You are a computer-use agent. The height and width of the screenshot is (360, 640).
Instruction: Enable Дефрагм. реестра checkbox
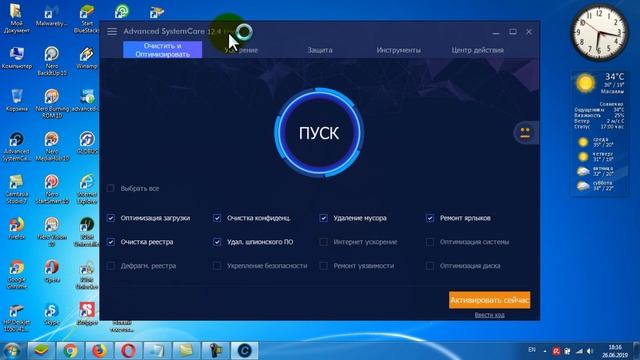coord(111,266)
